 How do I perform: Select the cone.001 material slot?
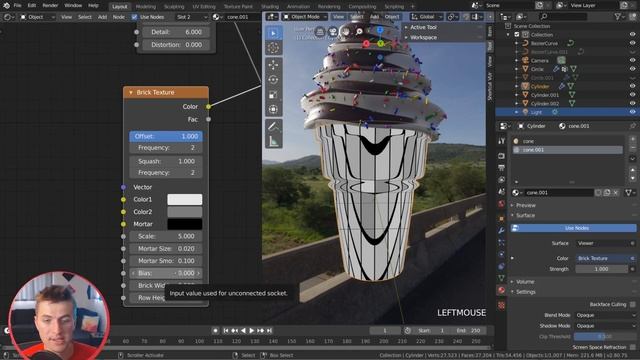click(567, 150)
